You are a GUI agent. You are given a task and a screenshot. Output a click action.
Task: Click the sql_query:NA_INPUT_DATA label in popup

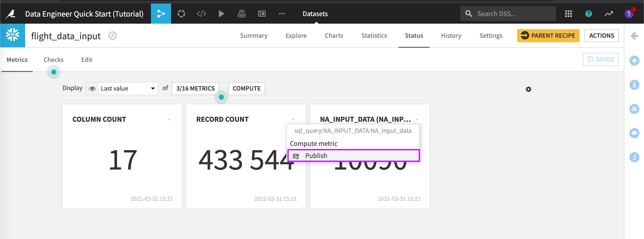[353, 131]
